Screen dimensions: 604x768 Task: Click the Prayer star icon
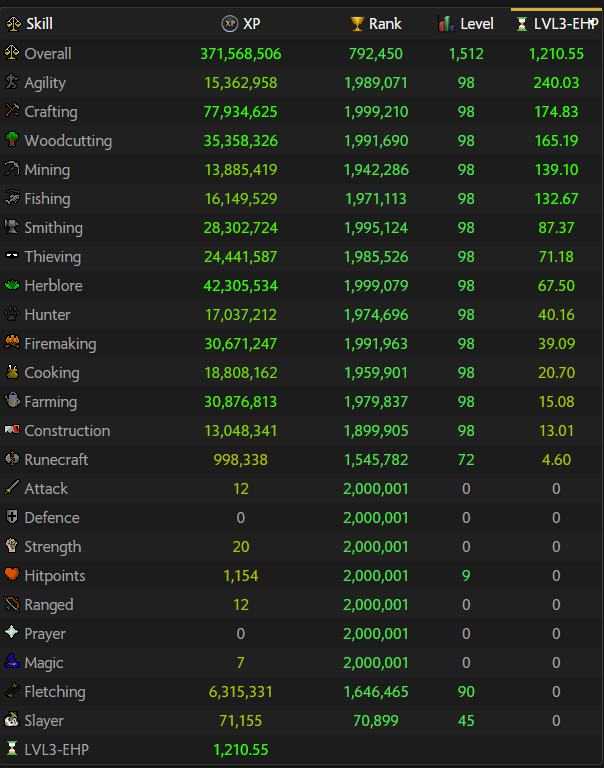pos(12,632)
